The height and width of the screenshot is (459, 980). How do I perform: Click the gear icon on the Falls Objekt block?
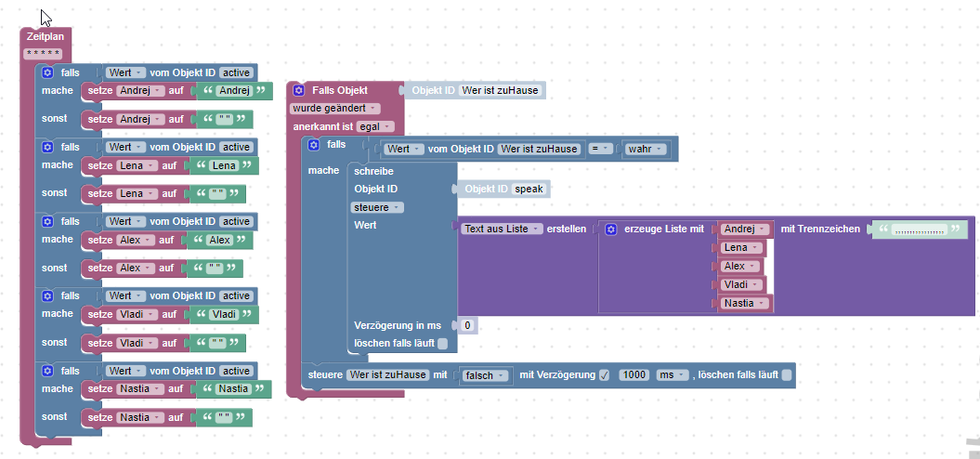(x=299, y=91)
